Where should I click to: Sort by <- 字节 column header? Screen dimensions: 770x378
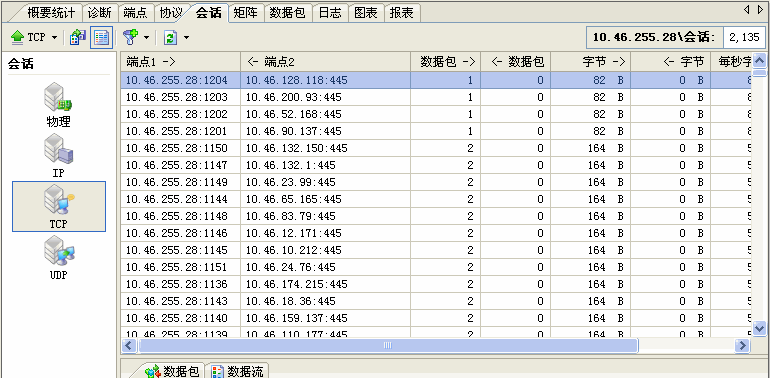click(670, 61)
